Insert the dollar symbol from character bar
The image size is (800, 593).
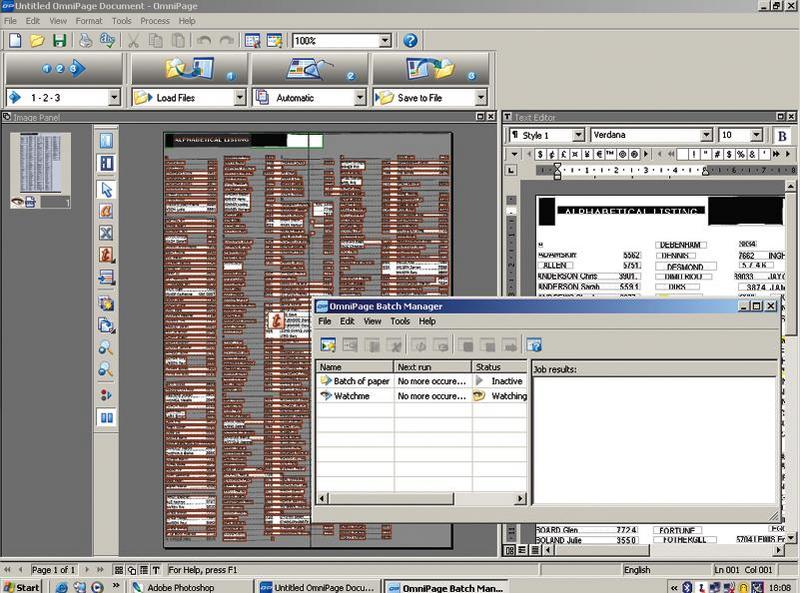[540, 154]
